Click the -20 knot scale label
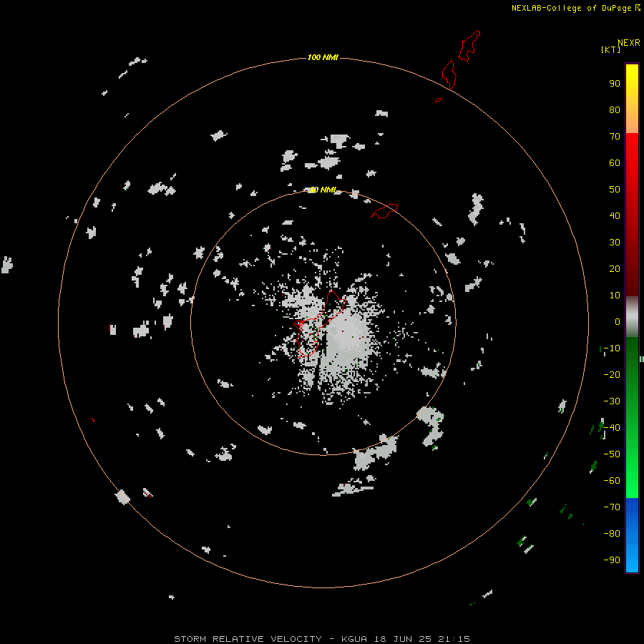644x644 pixels. (x=612, y=374)
